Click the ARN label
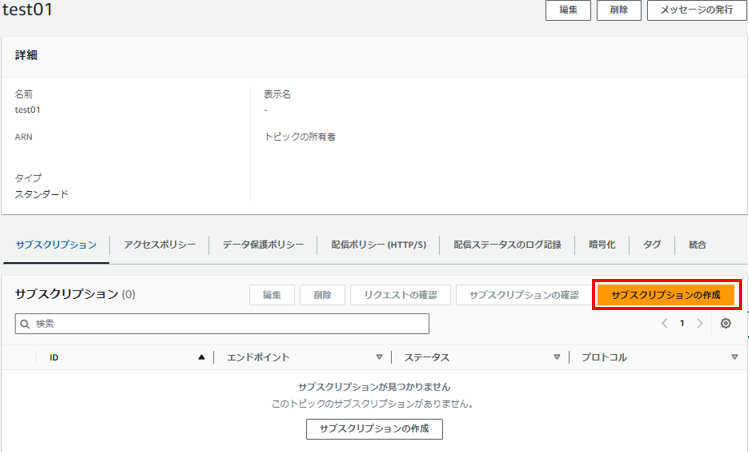 click(x=23, y=137)
